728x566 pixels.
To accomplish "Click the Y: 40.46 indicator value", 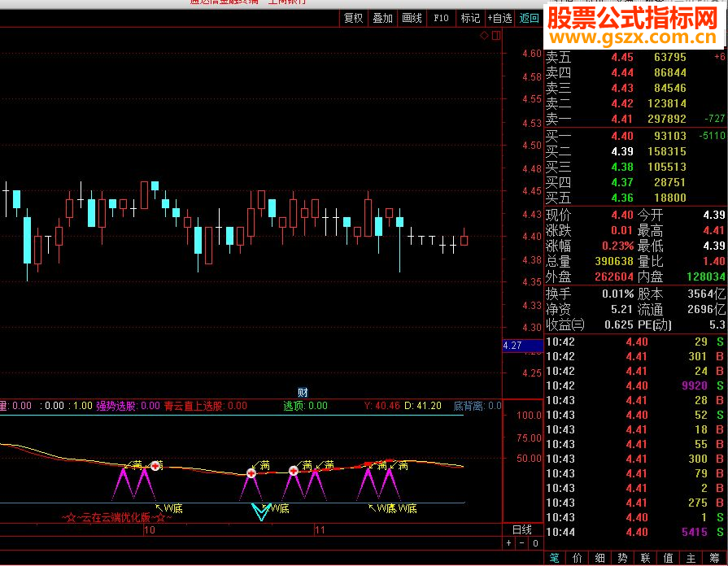I will tap(382, 406).
